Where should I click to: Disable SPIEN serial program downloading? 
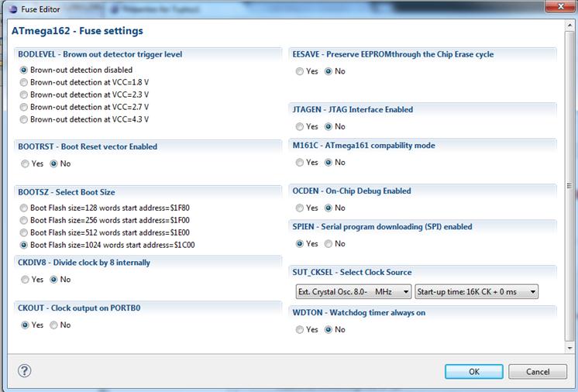point(329,244)
